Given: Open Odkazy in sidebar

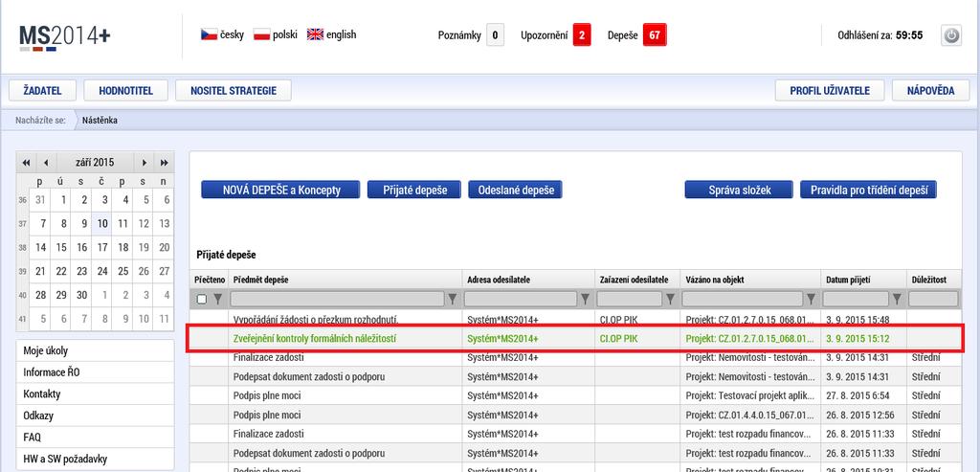Looking at the screenshot, I should pyautogui.click(x=95, y=416).
